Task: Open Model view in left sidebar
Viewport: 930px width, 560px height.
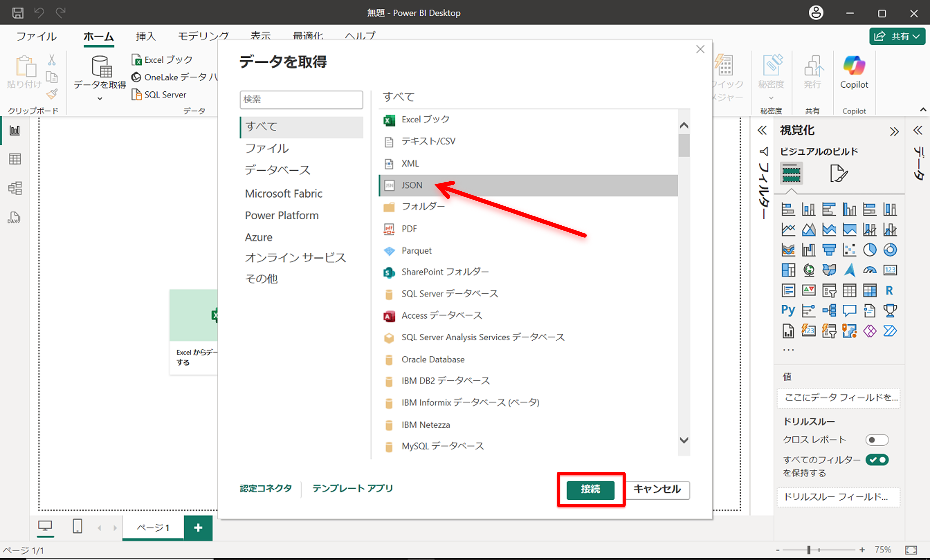Action: [15, 188]
